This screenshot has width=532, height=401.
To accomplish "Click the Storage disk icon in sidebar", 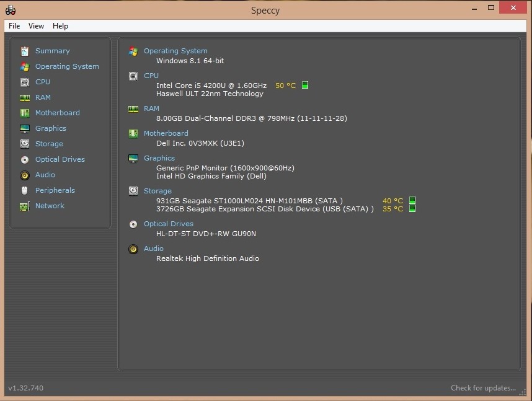I will click(x=25, y=144).
